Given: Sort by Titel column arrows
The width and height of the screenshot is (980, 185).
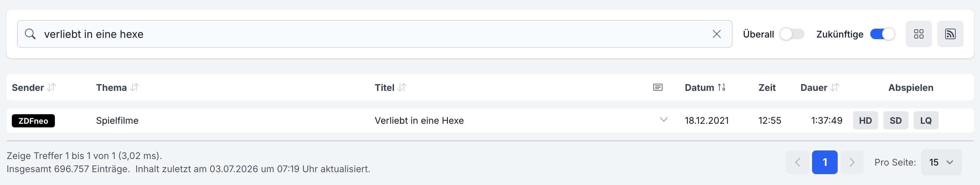Looking at the screenshot, I should (402, 87).
